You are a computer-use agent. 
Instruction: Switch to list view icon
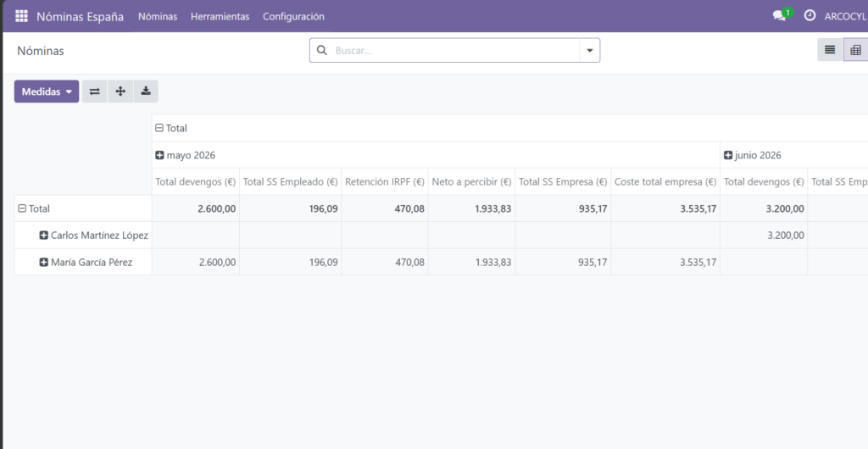pyautogui.click(x=830, y=50)
